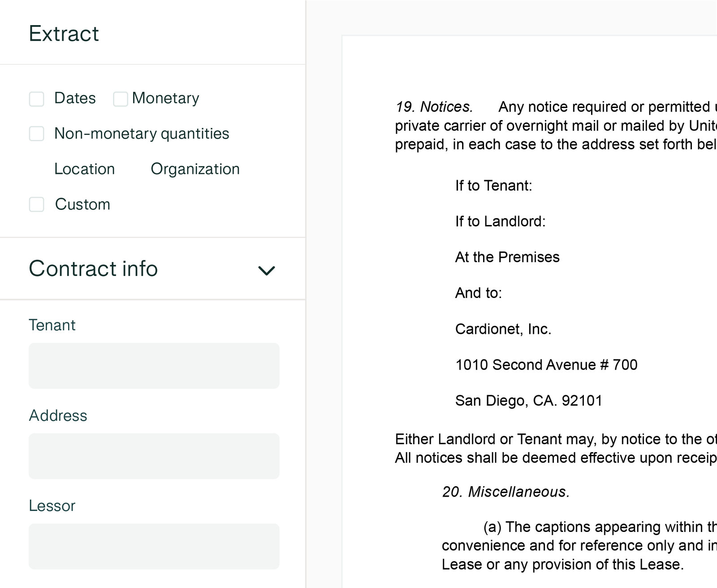The width and height of the screenshot is (717, 588).
Task: Select the Organization extraction option
Action: pos(195,169)
